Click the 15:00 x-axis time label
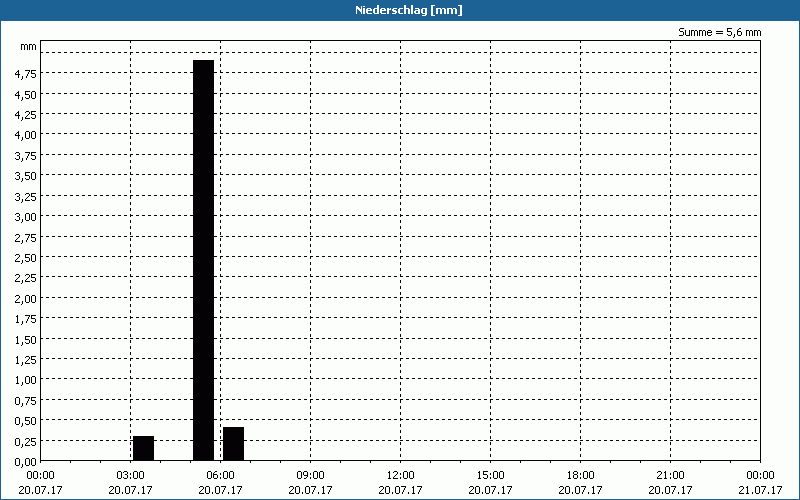This screenshot has height=500, width=800. (x=490, y=476)
